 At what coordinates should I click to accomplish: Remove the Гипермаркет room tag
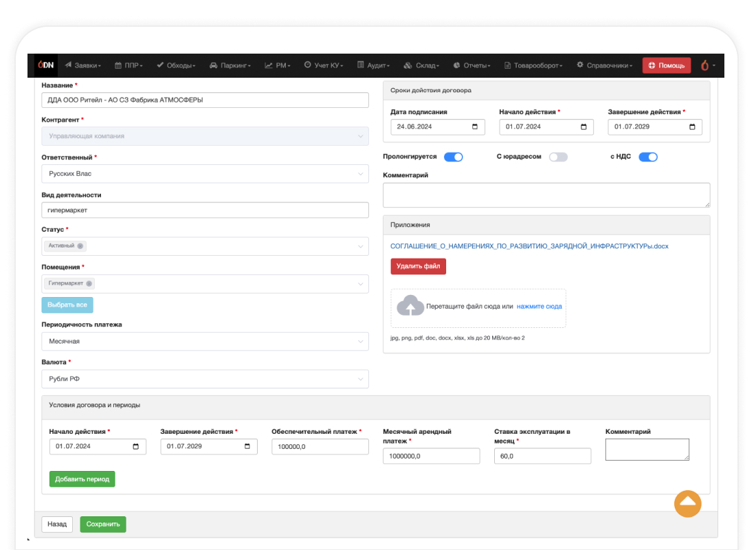[89, 284]
